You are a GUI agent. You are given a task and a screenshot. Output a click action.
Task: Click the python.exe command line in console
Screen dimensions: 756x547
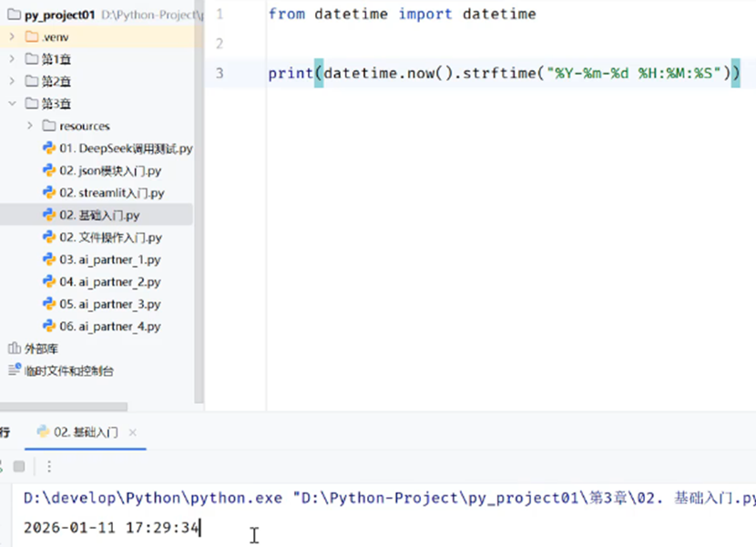pos(390,498)
